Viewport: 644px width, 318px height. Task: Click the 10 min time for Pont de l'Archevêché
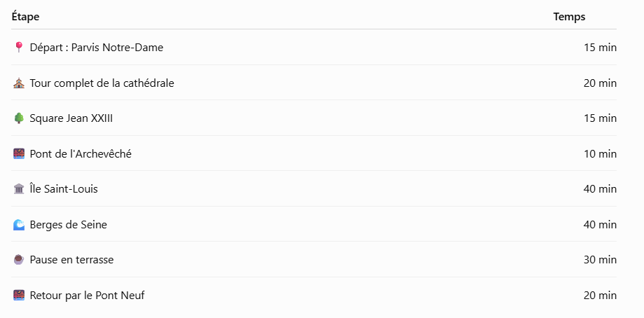click(600, 154)
